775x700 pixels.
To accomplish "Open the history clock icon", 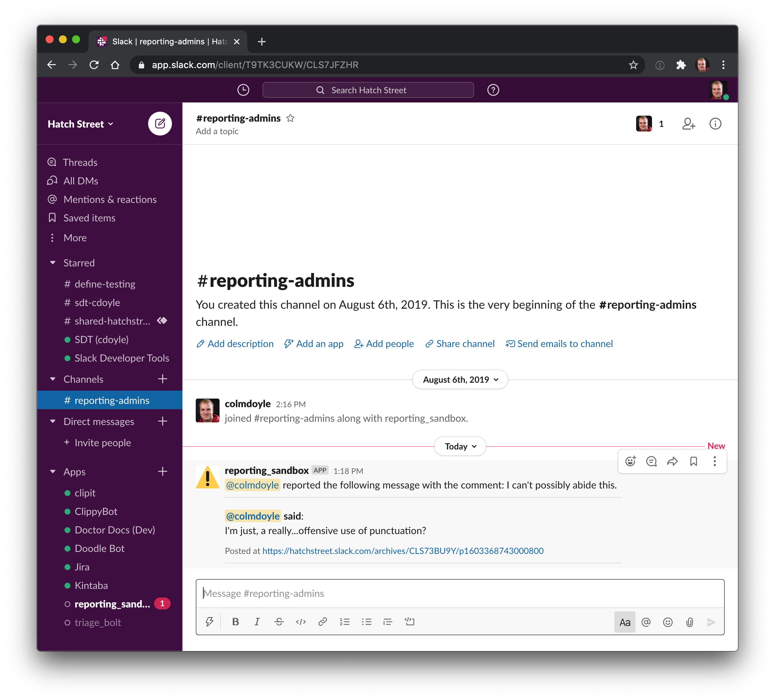I will coord(243,90).
